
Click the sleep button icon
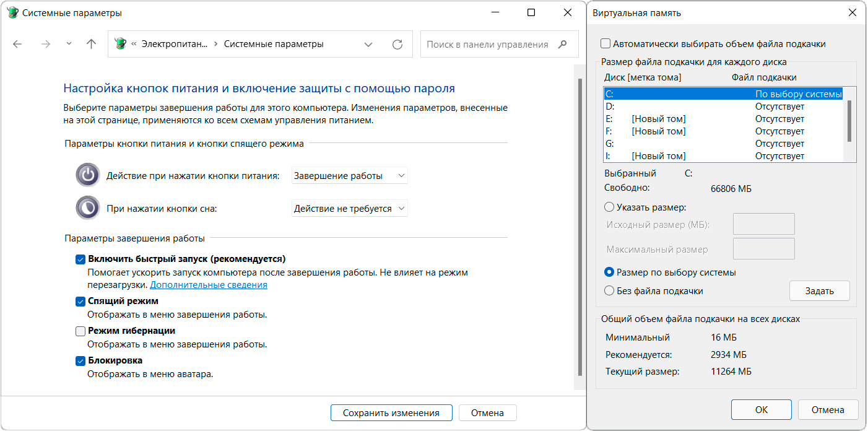click(x=88, y=207)
